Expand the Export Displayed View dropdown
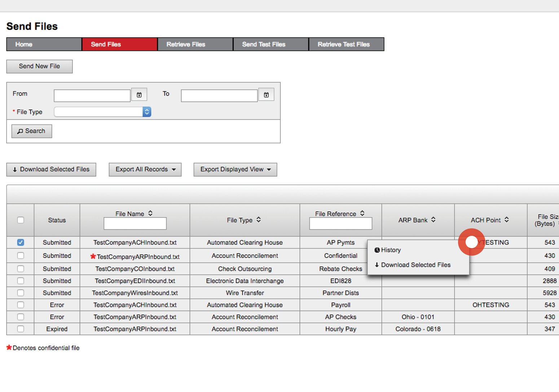The height and width of the screenshot is (392, 559). (x=269, y=169)
